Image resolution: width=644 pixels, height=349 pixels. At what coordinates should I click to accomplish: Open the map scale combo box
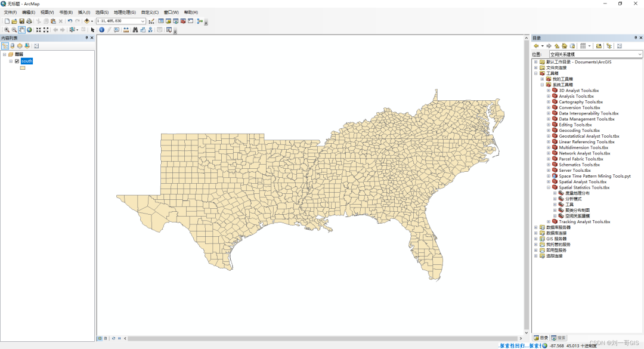tap(120, 21)
